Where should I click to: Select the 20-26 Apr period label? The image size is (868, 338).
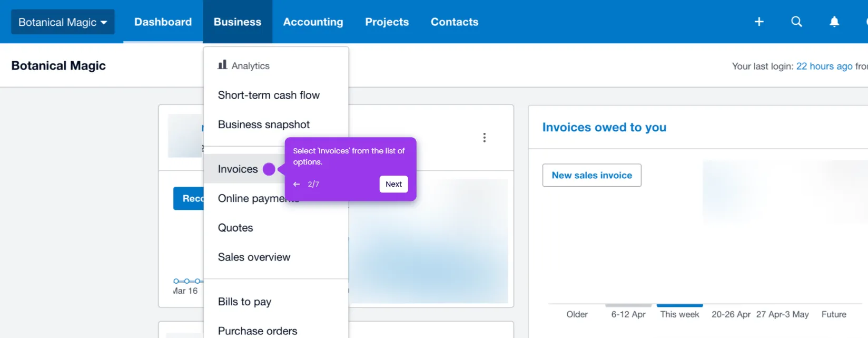731,314
